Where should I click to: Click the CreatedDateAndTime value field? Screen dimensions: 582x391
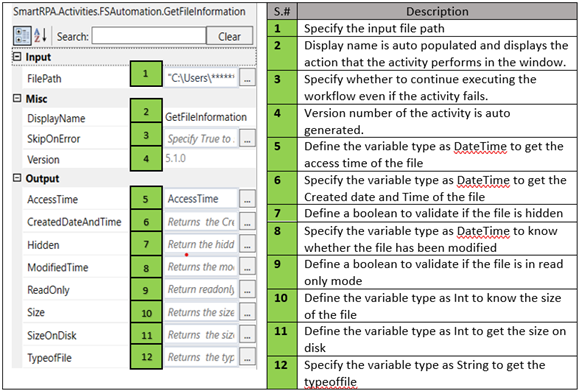pyautogui.click(x=201, y=222)
